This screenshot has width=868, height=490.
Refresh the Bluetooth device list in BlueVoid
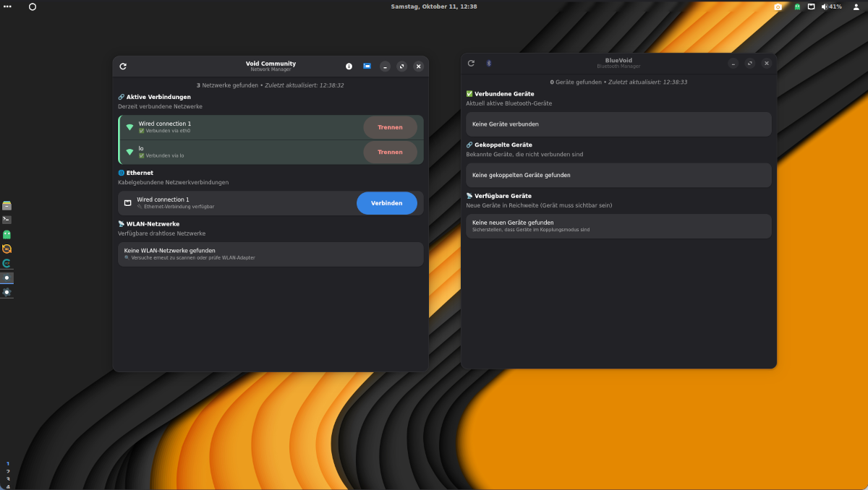coord(471,64)
